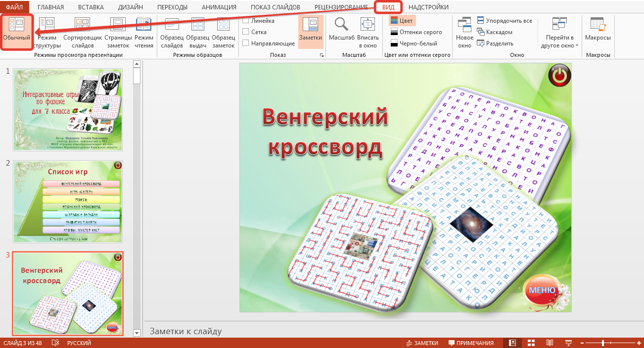Open the Показ group dialog launcher
644x348 pixels.
pyautogui.click(x=322, y=55)
